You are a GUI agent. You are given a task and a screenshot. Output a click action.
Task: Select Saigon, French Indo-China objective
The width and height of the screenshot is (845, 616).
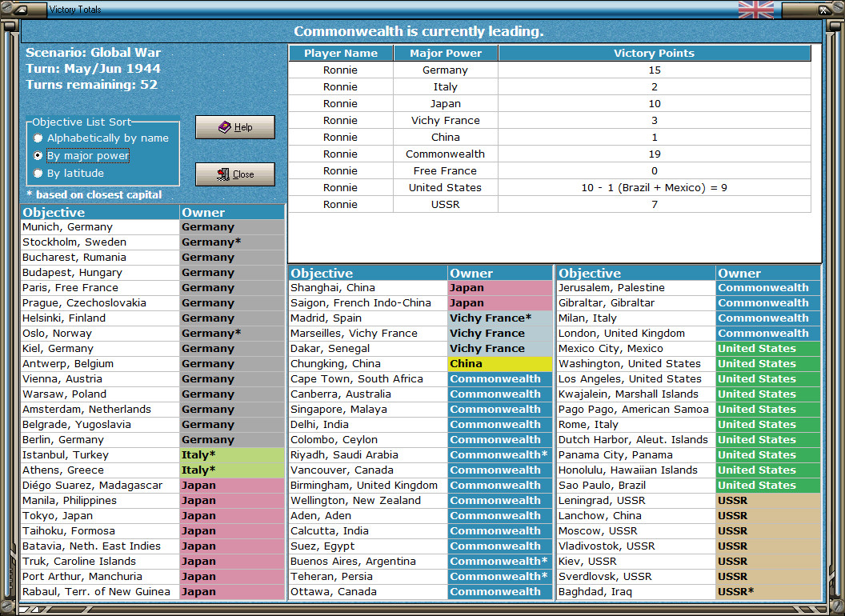pos(368,303)
